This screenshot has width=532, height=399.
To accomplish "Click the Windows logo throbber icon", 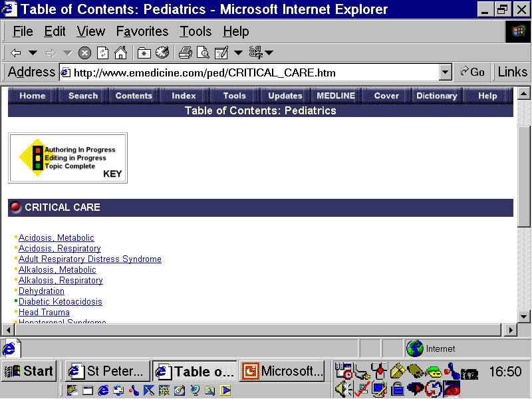I will (x=518, y=31).
